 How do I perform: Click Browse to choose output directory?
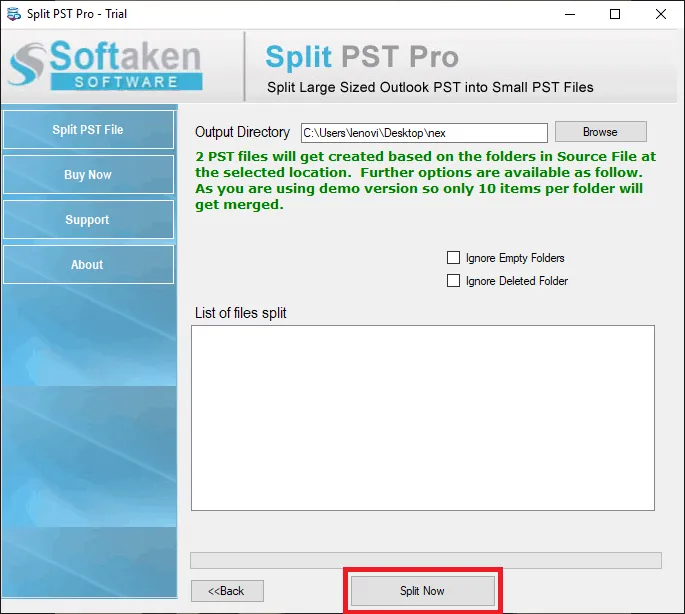pyautogui.click(x=601, y=132)
